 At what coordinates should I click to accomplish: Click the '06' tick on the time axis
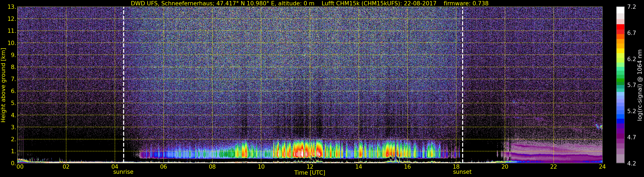tap(164, 167)
